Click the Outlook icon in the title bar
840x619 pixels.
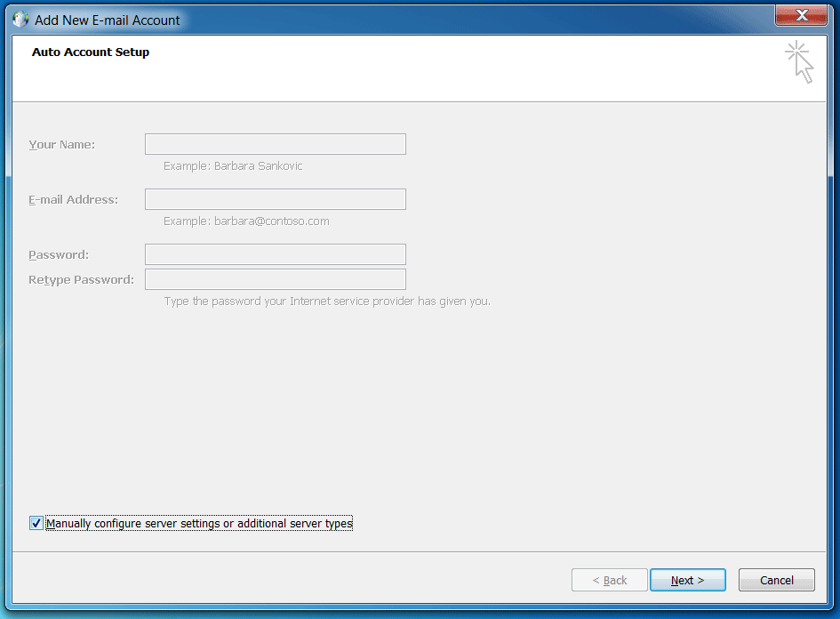(x=20, y=20)
